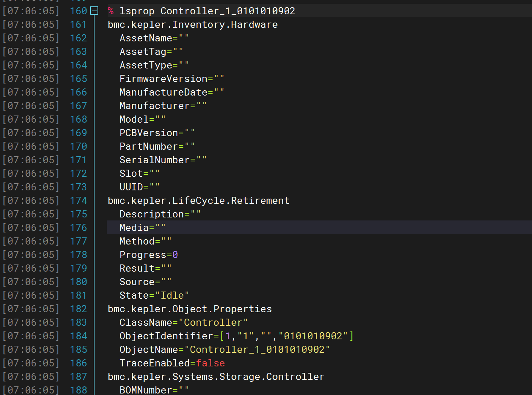Click the Progress=0 value
This screenshot has width=532, height=395.
[175, 255]
